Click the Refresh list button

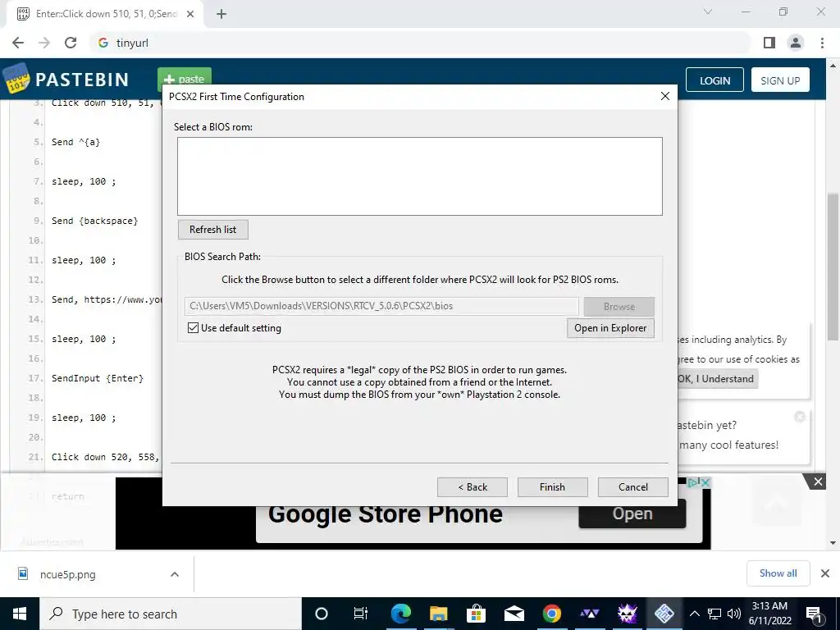[x=212, y=230]
